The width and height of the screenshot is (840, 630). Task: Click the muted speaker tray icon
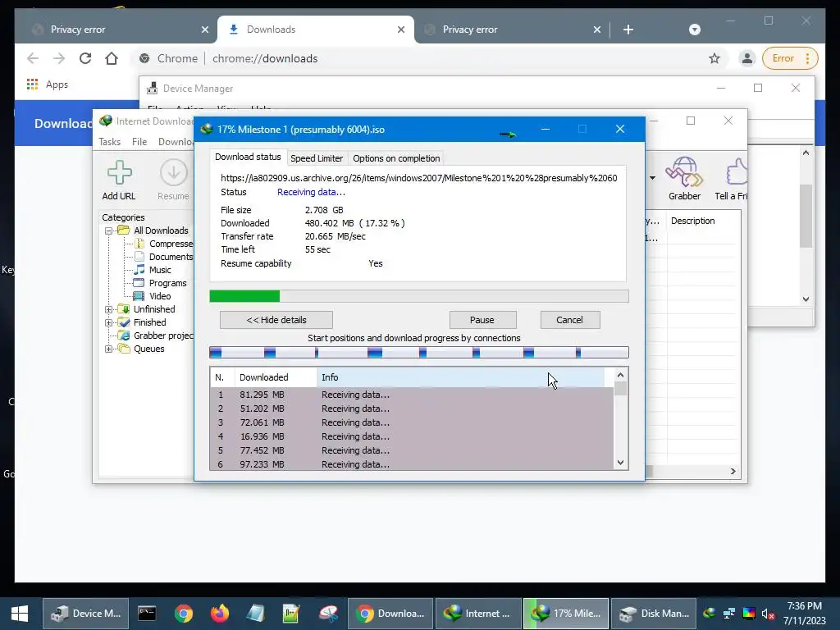click(768, 614)
